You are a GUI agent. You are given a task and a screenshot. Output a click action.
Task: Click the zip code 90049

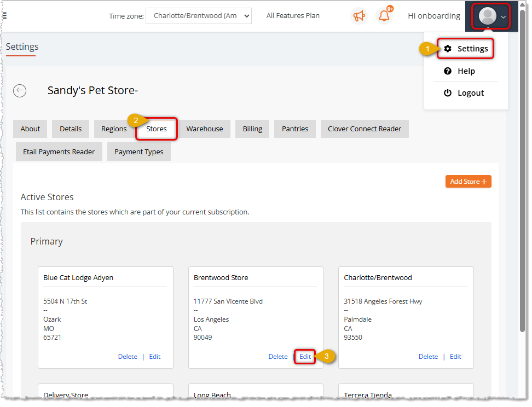(x=203, y=337)
